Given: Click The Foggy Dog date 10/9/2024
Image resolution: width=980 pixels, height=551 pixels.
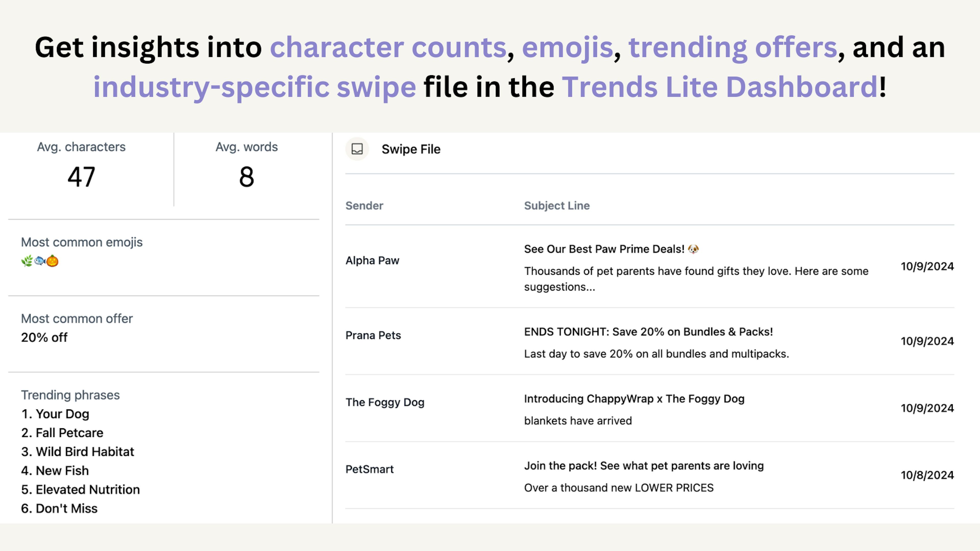Looking at the screenshot, I should point(927,408).
